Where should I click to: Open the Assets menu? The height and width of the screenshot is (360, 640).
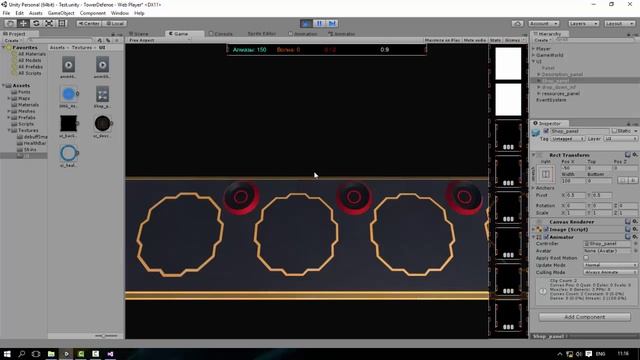36,13
